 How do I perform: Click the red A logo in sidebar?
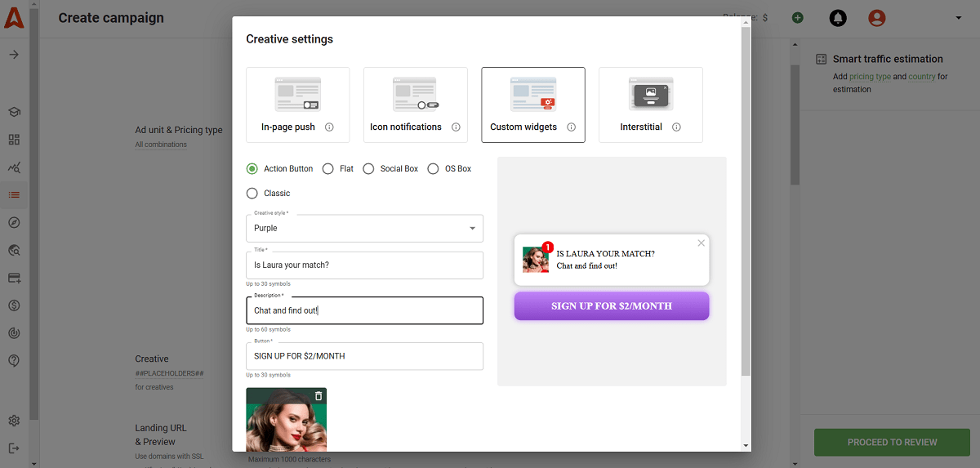click(14, 17)
